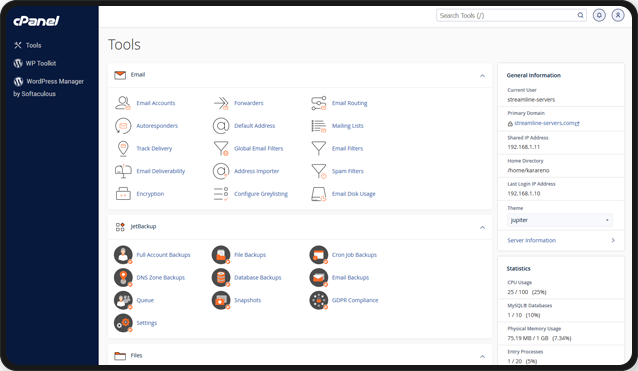This screenshot has height=371, width=638.
Task: Click the Address Importer icon
Action: pyautogui.click(x=221, y=171)
